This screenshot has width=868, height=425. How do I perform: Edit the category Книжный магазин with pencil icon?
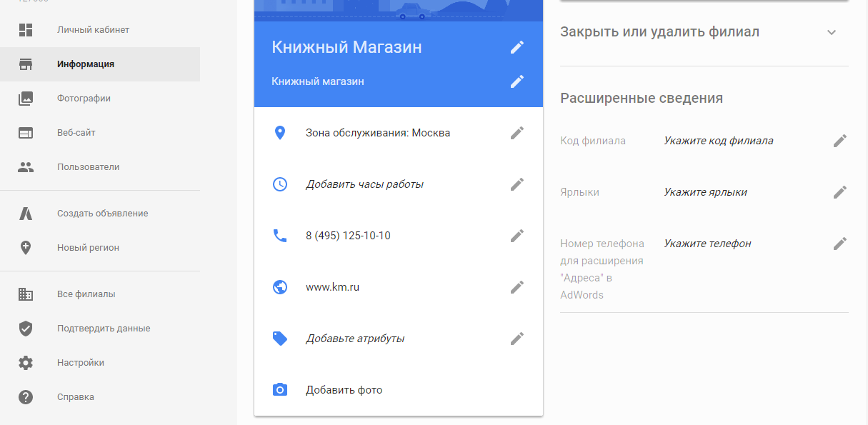[x=517, y=81]
